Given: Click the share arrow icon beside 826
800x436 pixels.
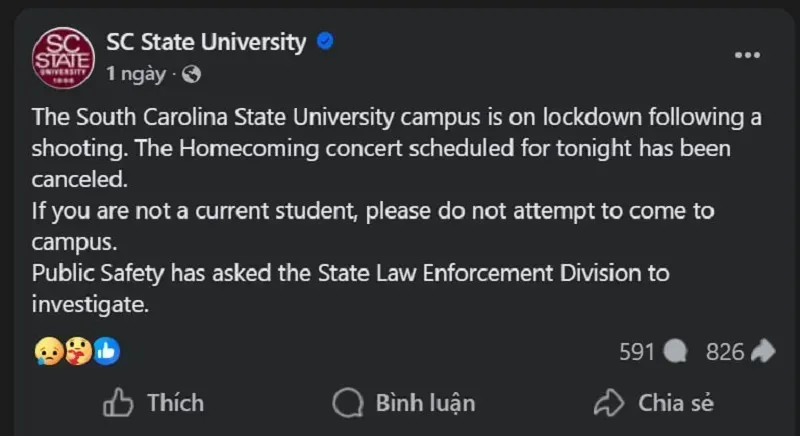Looking at the screenshot, I should pyautogui.click(x=763, y=352).
